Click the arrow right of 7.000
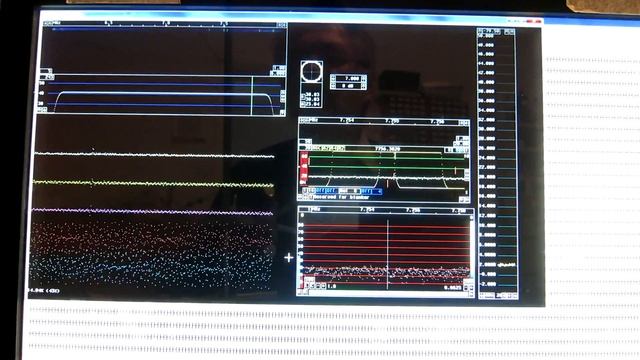The width and height of the screenshot is (640, 360). coord(363,78)
